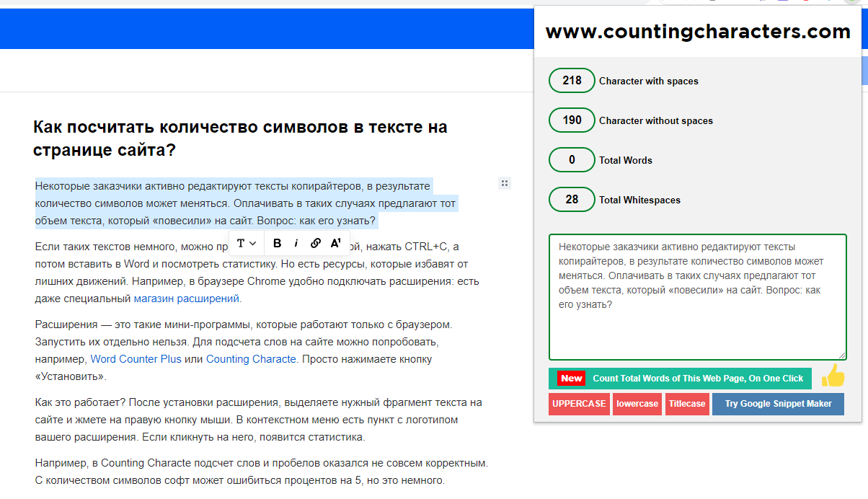Click the 218 characters with spaces counter
Viewport: 868px width, 499px height.
[572, 81]
